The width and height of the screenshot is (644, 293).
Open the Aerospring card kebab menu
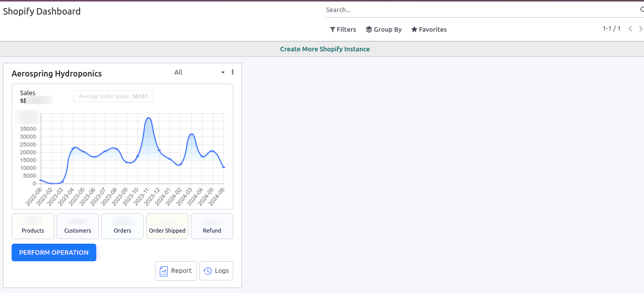point(232,72)
